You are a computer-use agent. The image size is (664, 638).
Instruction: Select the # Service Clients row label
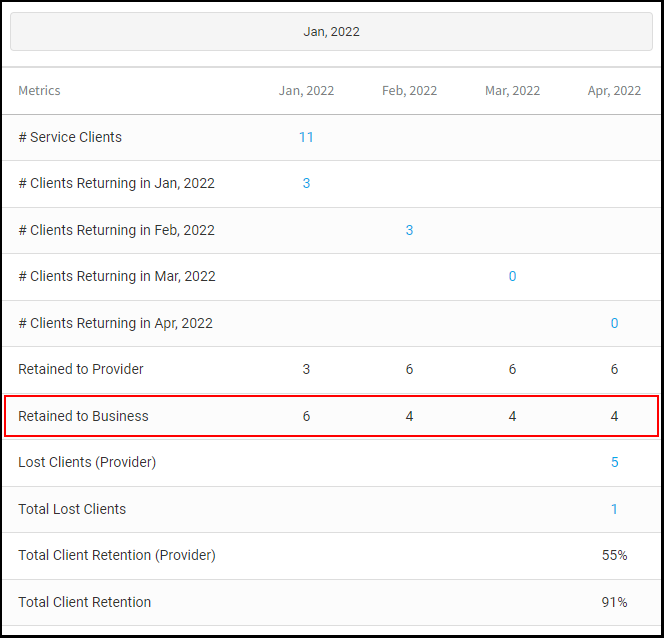pos(70,137)
